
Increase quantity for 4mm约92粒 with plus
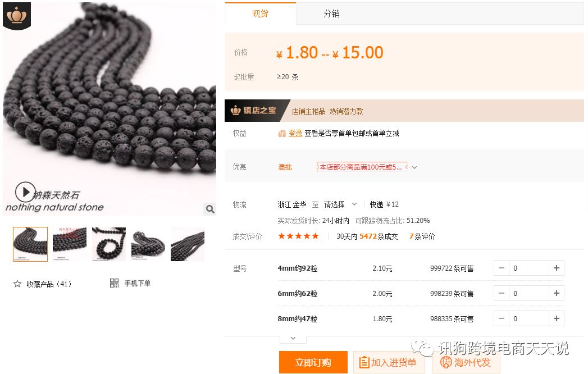coord(556,268)
